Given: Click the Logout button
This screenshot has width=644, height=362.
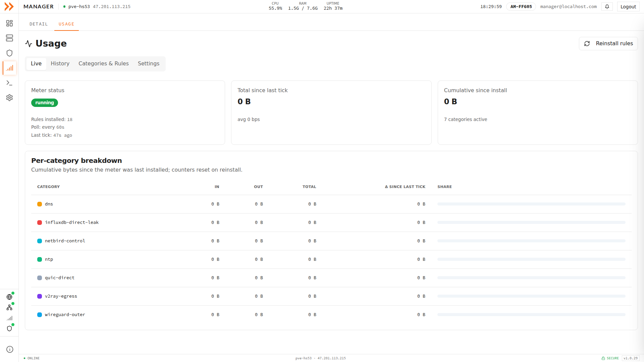Looking at the screenshot, I should pos(628,7).
